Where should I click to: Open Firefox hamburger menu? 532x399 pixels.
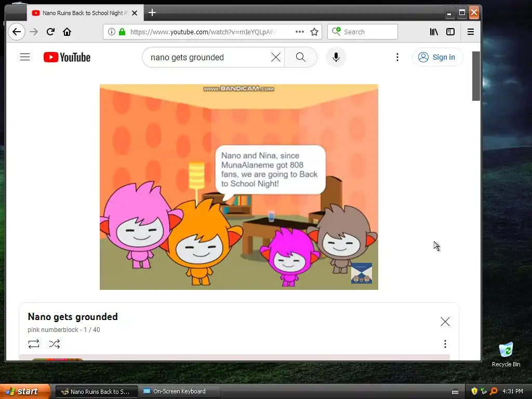(x=471, y=32)
